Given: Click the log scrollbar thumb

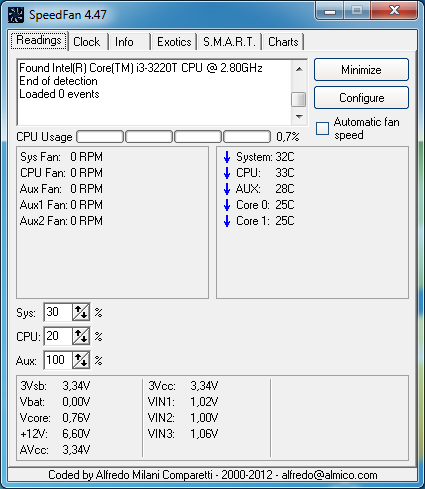Looking at the screenshot, I should pyautogui.click(x=299, y=99).
